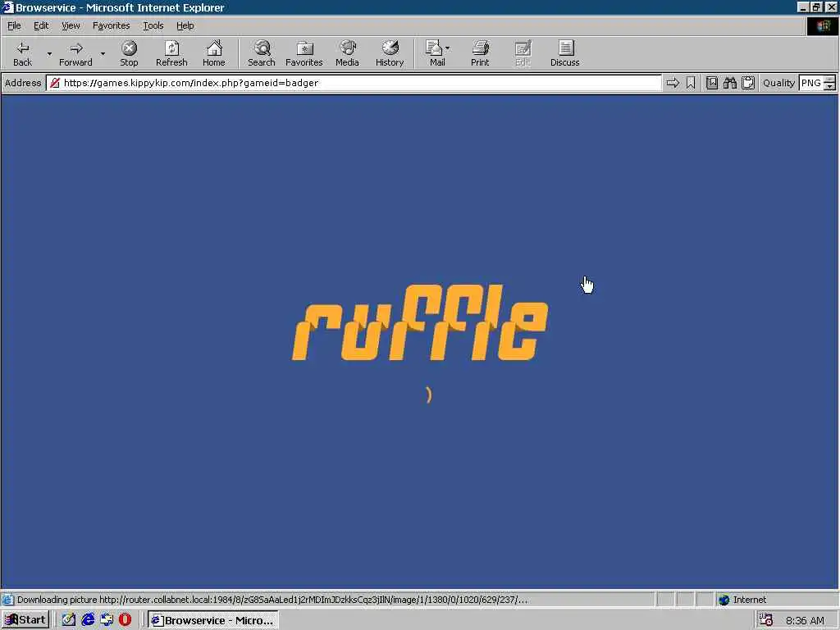This screenshot has width=840, height=630.
Task: Open the Discuss toolbar button
Action: [564, 53]
